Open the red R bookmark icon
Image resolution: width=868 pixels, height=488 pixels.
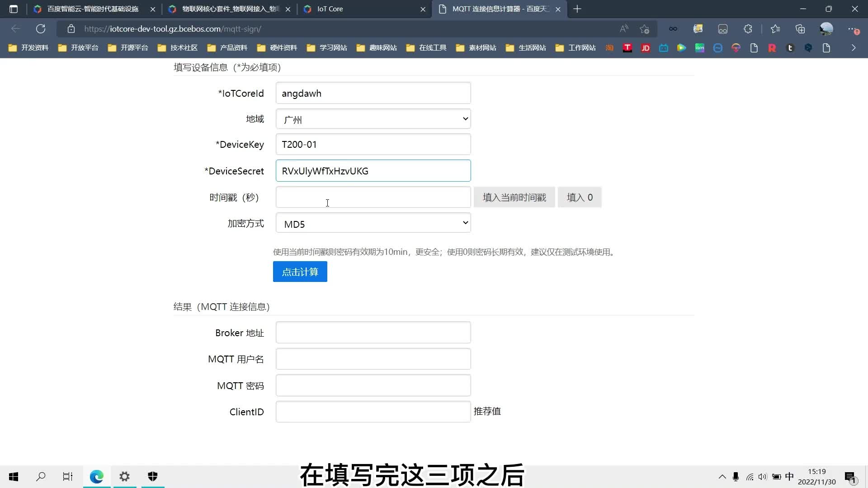pos(772,48)
